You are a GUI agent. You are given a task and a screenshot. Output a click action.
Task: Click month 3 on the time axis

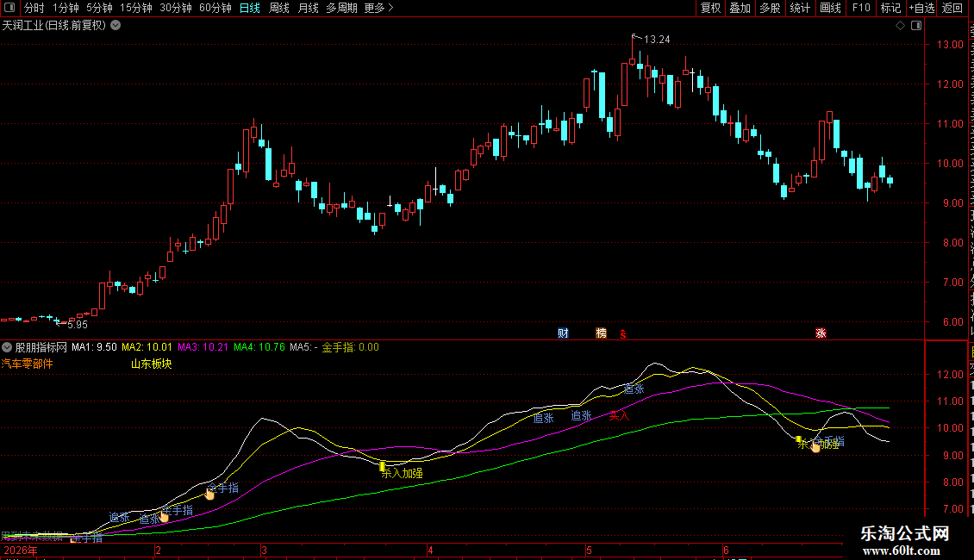[264, 550]
